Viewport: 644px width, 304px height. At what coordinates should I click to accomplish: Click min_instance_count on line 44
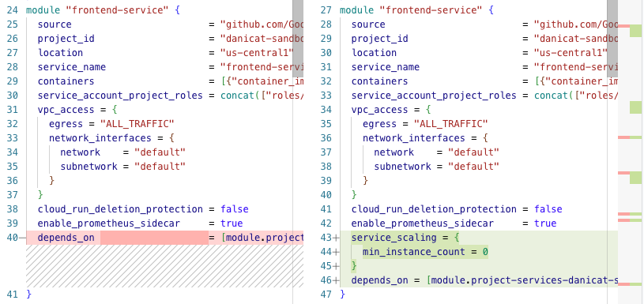tap(414, 252)
